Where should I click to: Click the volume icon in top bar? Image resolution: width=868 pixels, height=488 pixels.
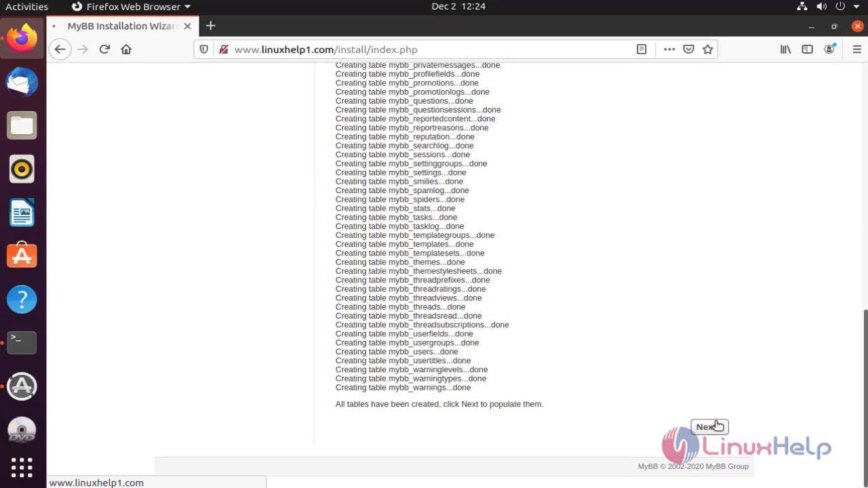pyautogui.click(x=821, y=7)
